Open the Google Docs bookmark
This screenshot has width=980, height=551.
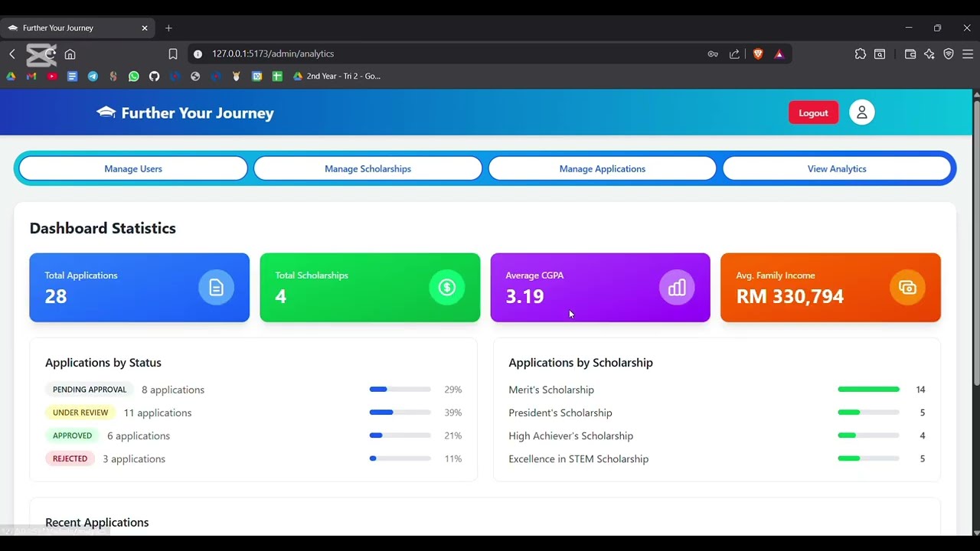pos(72,76)
